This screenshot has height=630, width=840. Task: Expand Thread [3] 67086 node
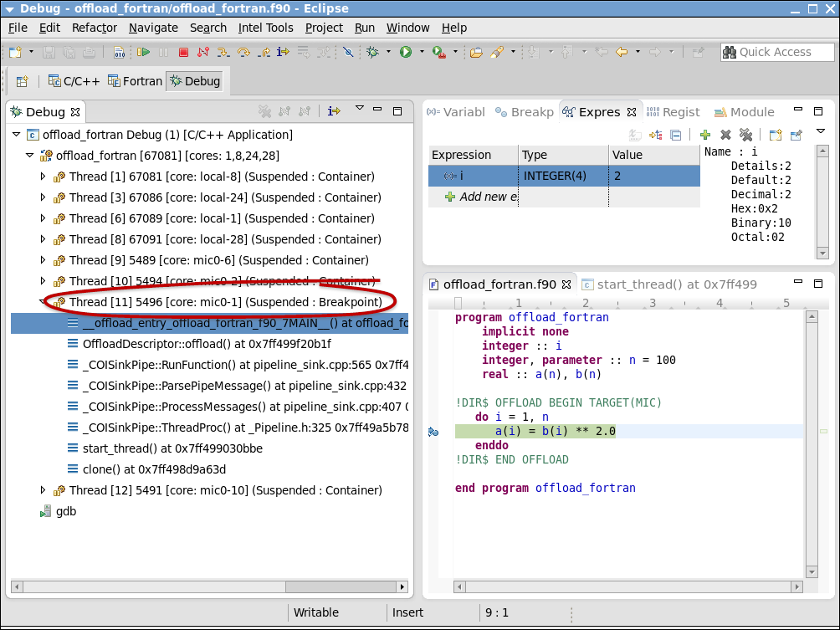tap(44, 197)
